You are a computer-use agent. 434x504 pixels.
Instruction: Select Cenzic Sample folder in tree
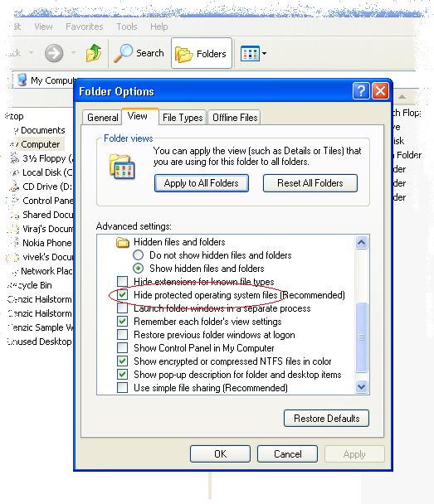pyautogui.click(x=41, y=327)
